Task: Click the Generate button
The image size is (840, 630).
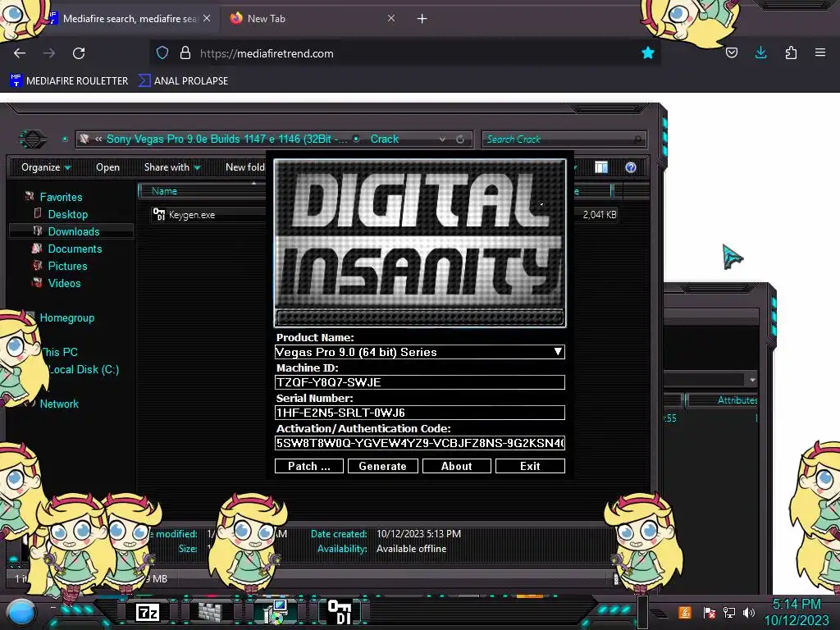Action: 382,466
